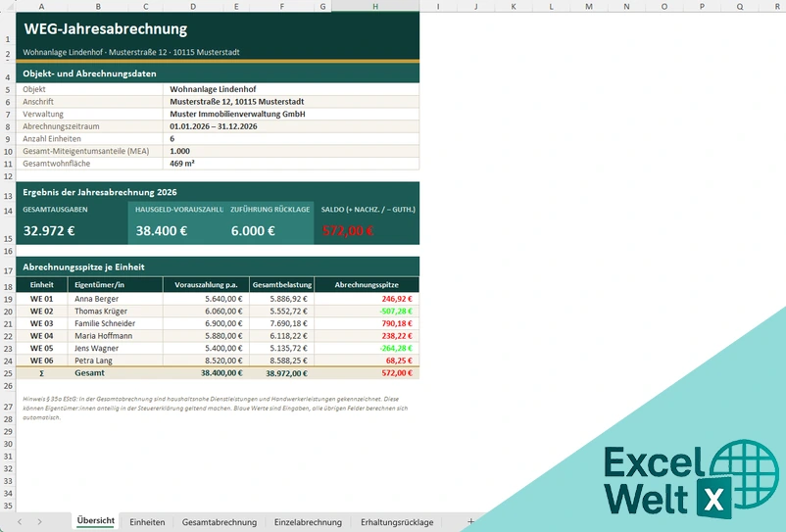Click the Gesamt total row label
The width and height of the screenshot is (786, 532).
[116, 373]
